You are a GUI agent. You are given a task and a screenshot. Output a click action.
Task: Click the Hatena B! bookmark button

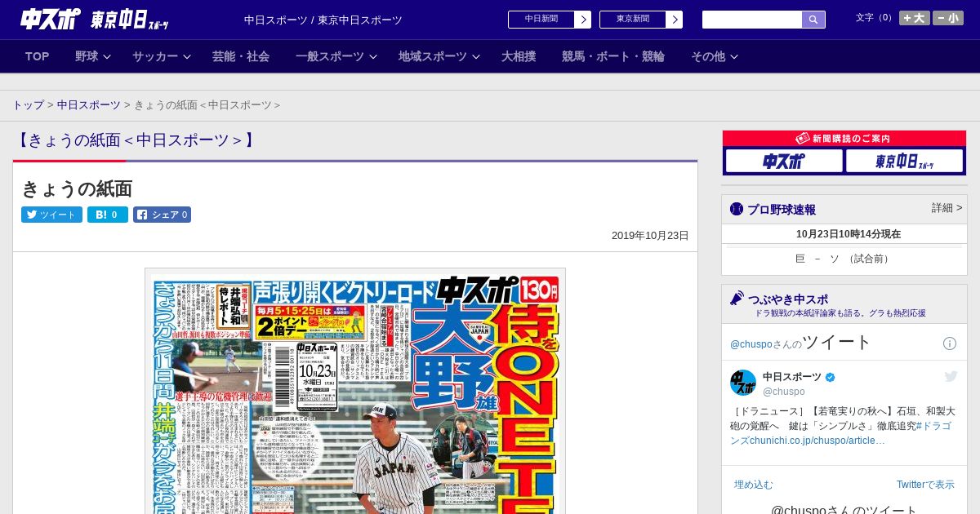coord(108,215)
